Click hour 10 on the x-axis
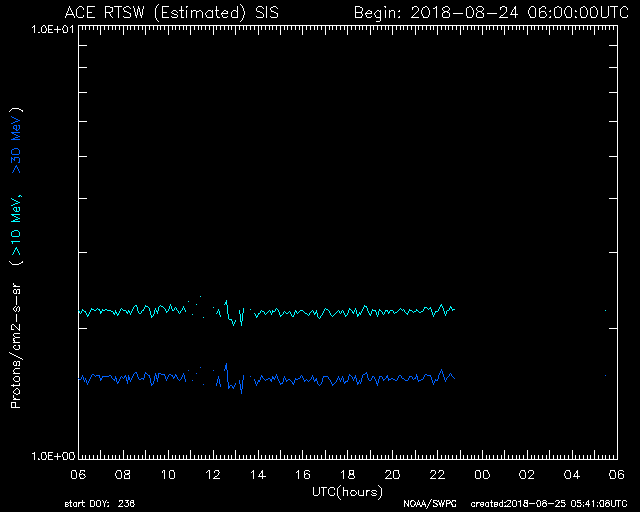Screen dimensions: 640x512 168,474
